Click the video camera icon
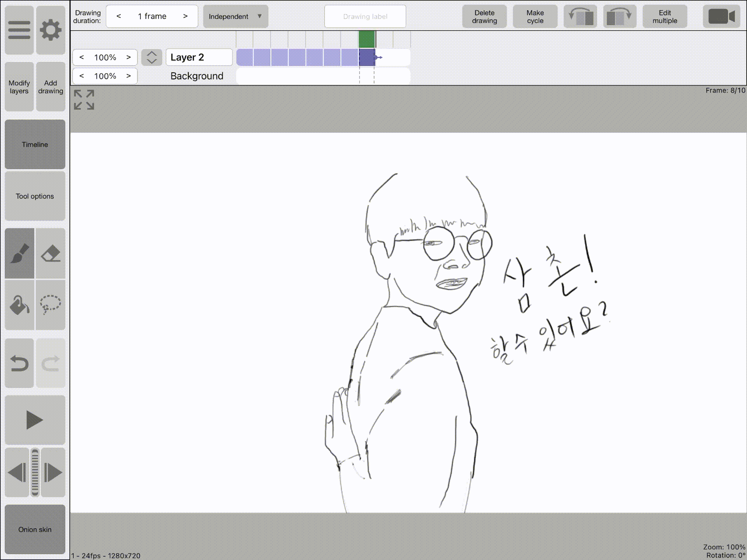The height and width of the screenshot is (560, 747). [722, 16]
